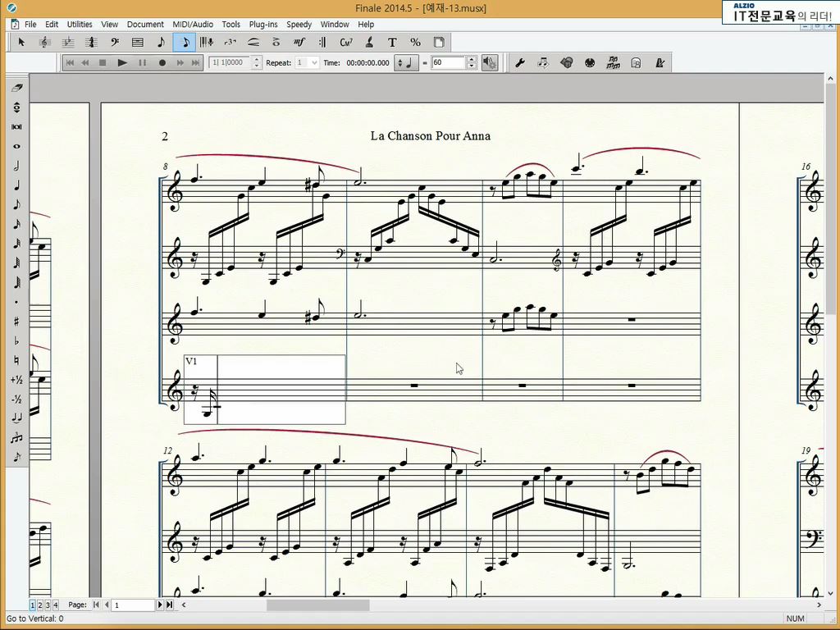Select the Text tool T icon
This screenshot has height=630, width=840.
click(x=392, y=42)
